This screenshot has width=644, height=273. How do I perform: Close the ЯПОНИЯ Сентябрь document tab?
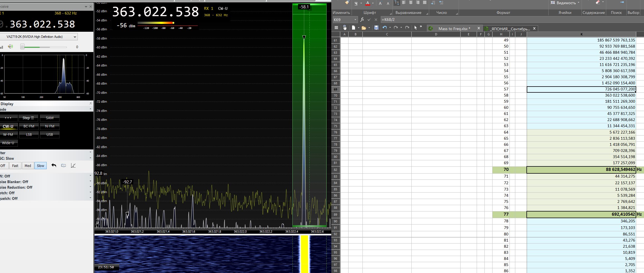(x=534, y=28)
